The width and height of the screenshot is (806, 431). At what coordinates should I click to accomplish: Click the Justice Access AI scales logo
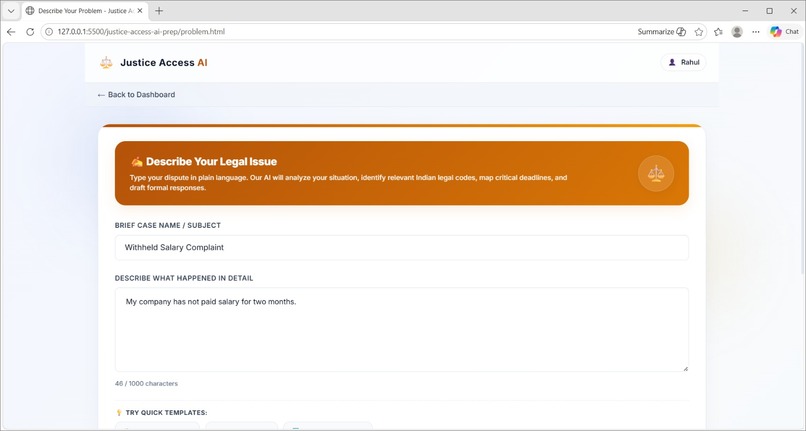pos(106,63)
